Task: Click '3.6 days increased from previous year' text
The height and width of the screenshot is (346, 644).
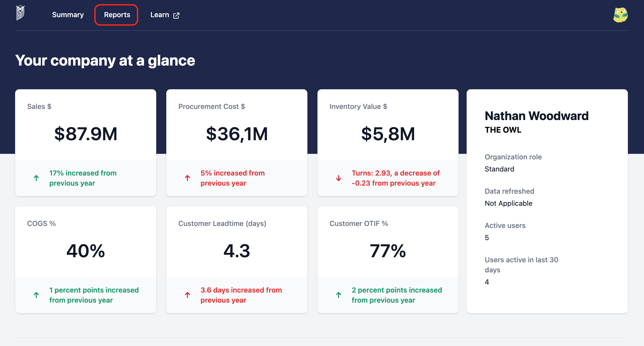Action: point(241,295)
